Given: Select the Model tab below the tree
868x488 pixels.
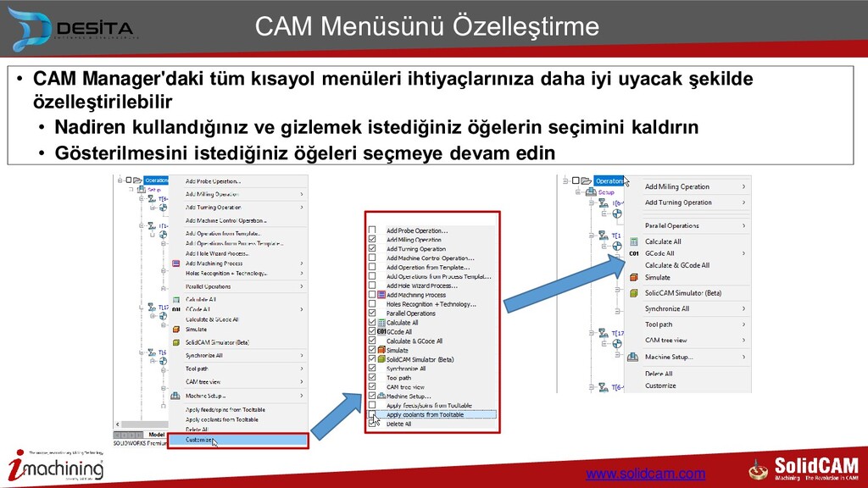Looking at the screenshot, I should (157, 435).
